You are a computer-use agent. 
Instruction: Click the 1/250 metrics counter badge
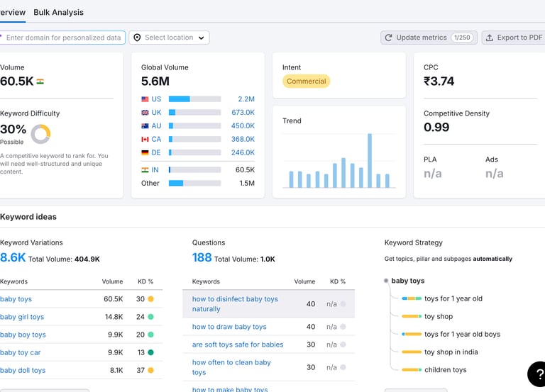(x=462, y=38)
